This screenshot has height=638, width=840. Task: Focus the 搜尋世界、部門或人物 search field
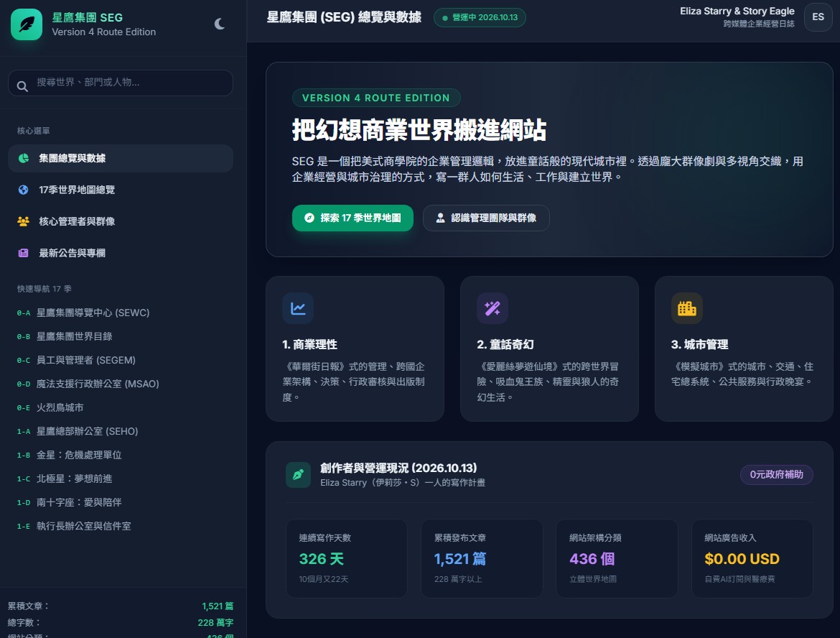(121, 83)
